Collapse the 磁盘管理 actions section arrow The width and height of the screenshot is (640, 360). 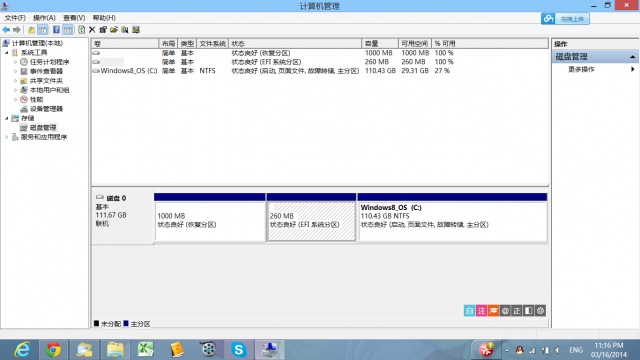click(x=632, y=57)
